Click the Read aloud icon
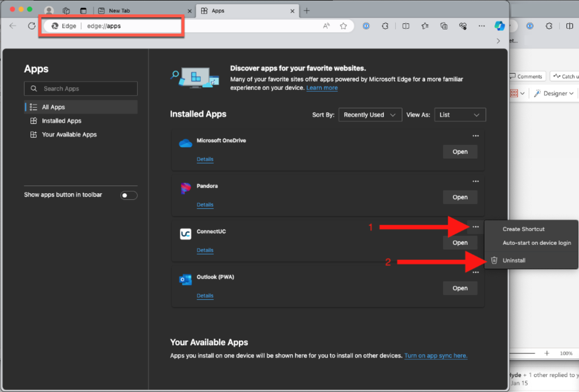579x392 pixels. (x=326, y=26)
